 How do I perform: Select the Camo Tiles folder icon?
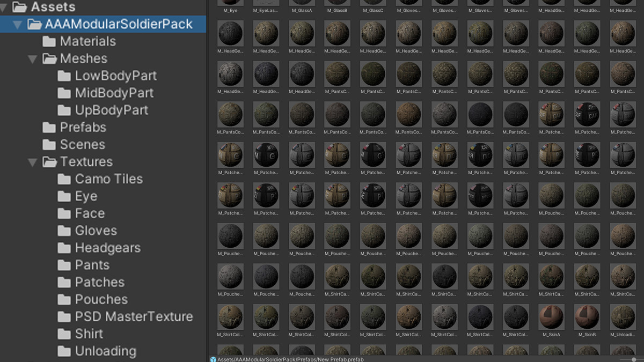pyautogui.click(x=64, y=179)
